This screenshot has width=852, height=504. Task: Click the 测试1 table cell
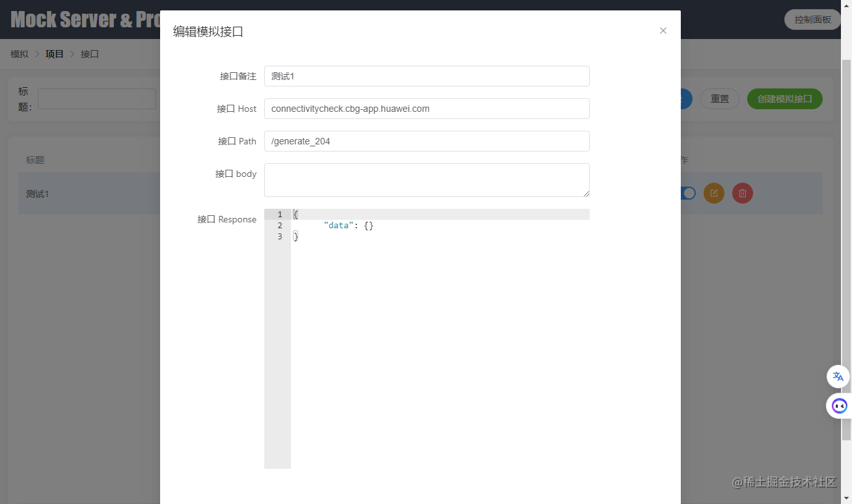(x=38, y=194)
